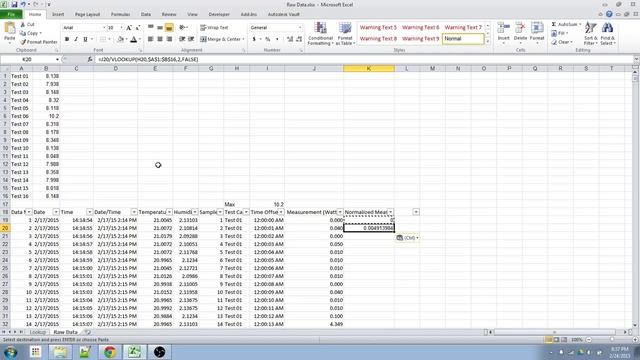The height and width of the screenshot is (360, 640).
Task: Open Google Chrome from the taskbar
Action: [109, 352]
